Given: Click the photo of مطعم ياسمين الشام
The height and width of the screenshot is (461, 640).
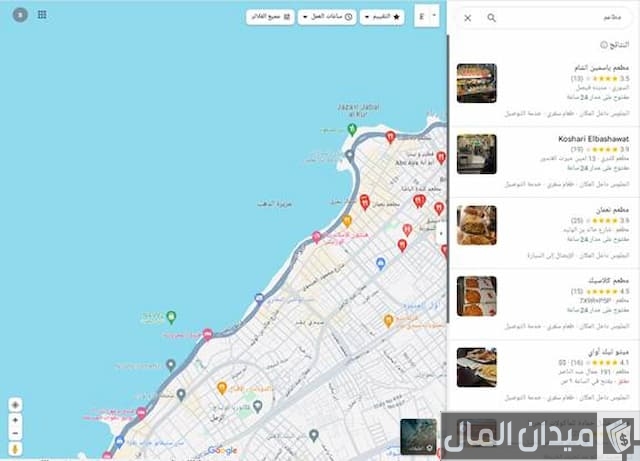Looking at the screenshot, I should pos(477,83).
